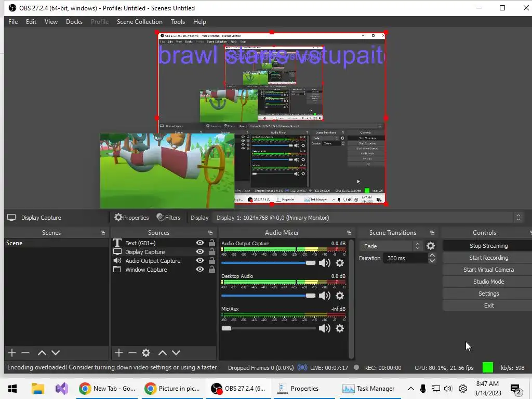Open the Tools menu

coord(178,22)
